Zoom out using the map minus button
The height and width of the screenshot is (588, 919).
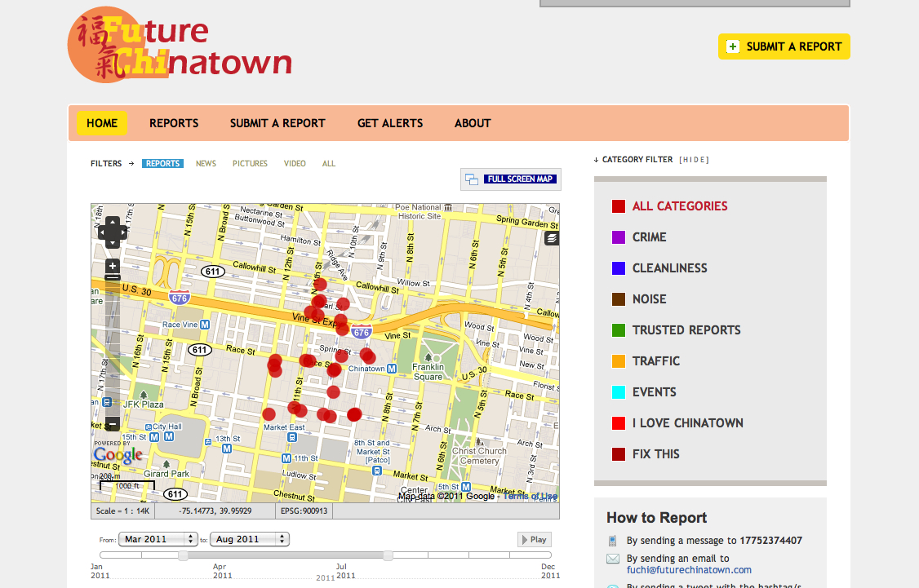113,423
